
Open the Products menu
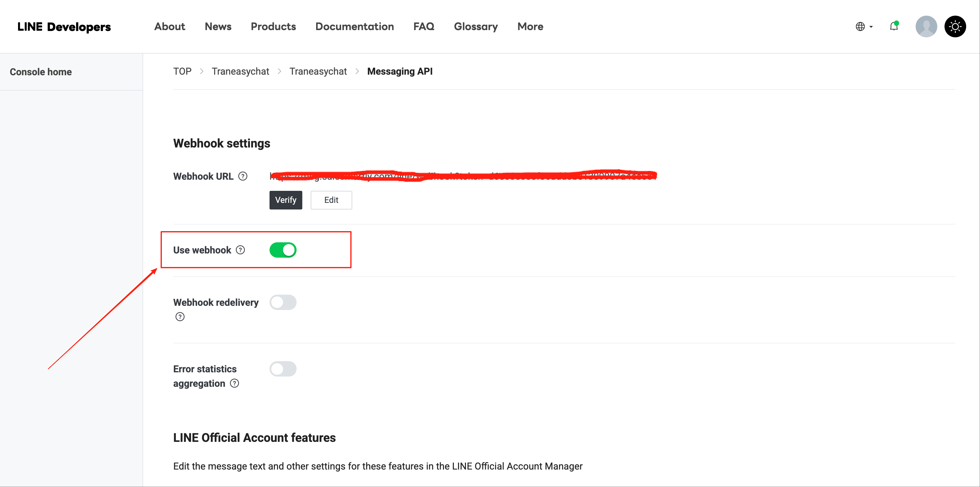click(x=273, y=27)
